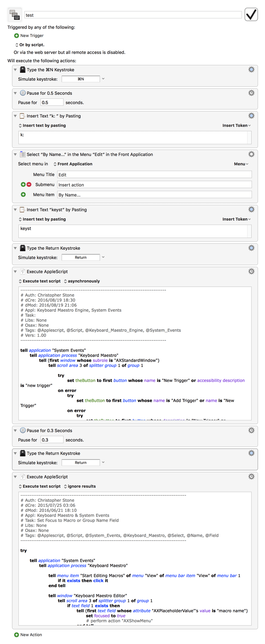Collapse the Type ⌘N Keystroke action

coord(15,70)
